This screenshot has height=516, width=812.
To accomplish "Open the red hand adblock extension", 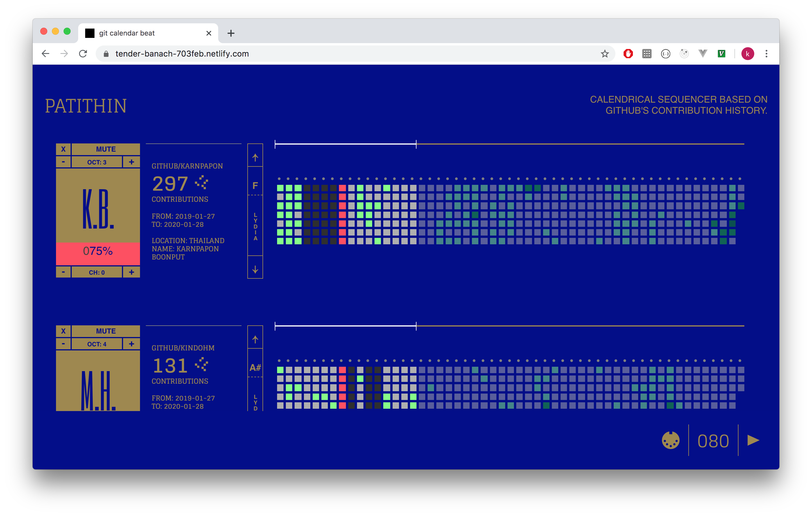I will coord(628,54).
